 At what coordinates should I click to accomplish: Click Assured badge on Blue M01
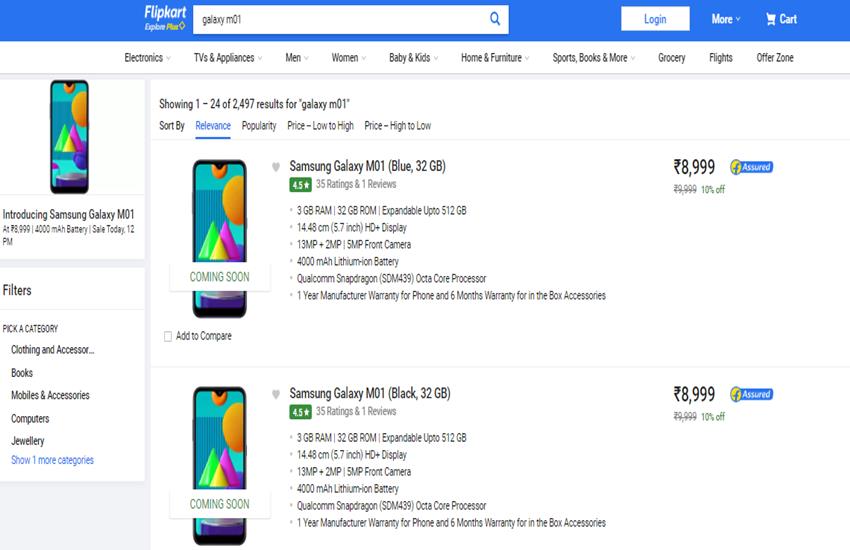click(751, 167)
